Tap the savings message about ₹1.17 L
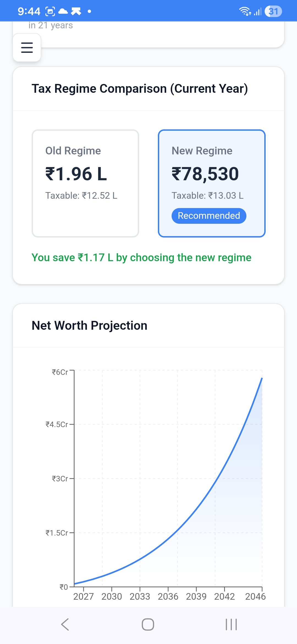297x644 pixels. [x=142, y=258]
